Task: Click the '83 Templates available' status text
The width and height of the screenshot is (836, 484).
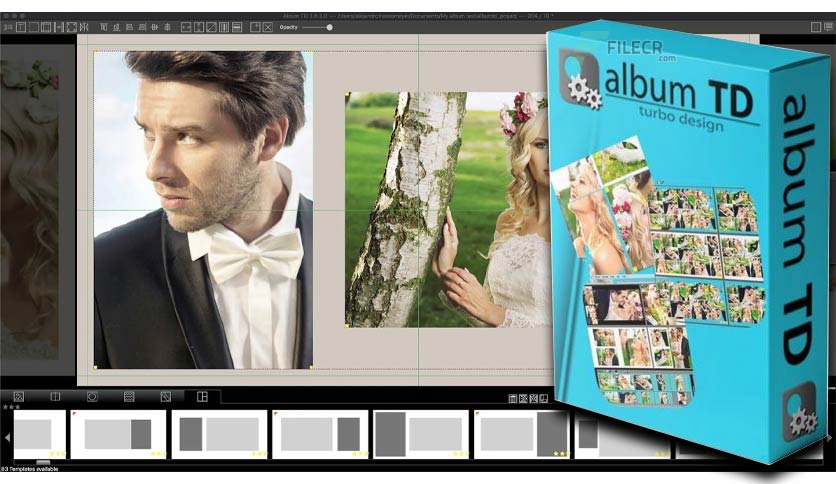Action: point(29,469)
